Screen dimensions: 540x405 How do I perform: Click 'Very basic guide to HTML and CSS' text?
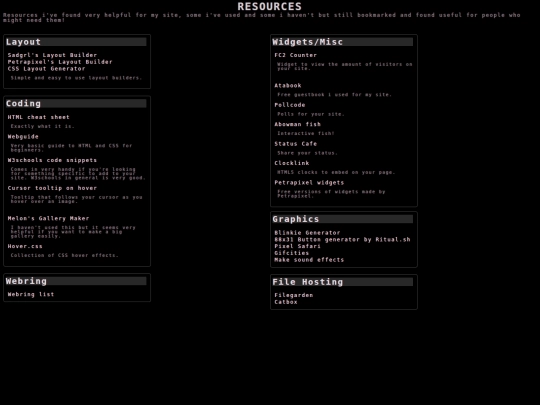click(x=71, y=148)
